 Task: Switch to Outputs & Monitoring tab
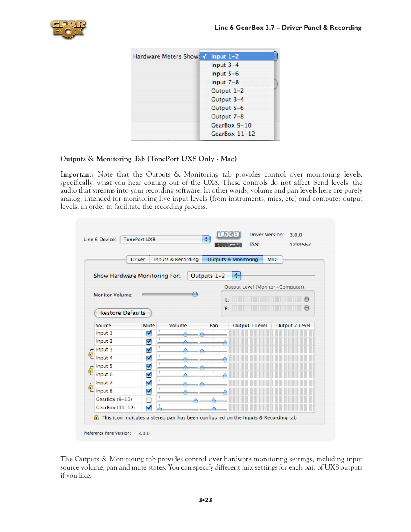233,259
